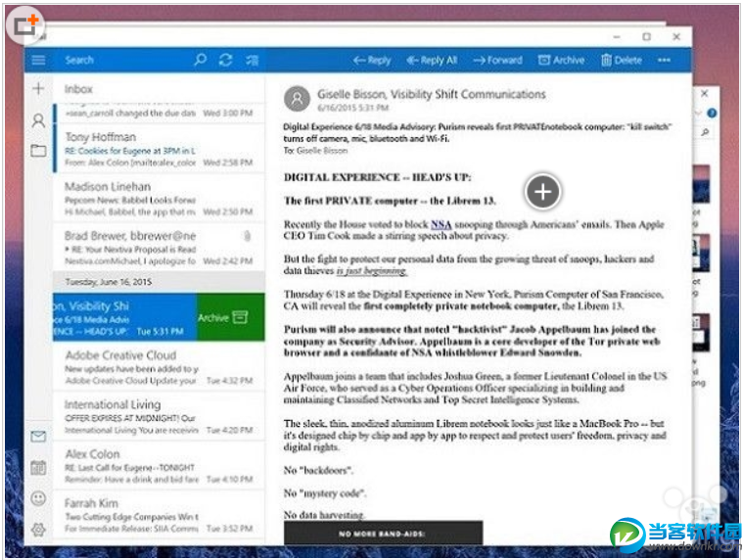The height and width of the screenshot is (560, 743).
Task: Click the To: Giselle Bisson recipient
Action: (315, 151)
